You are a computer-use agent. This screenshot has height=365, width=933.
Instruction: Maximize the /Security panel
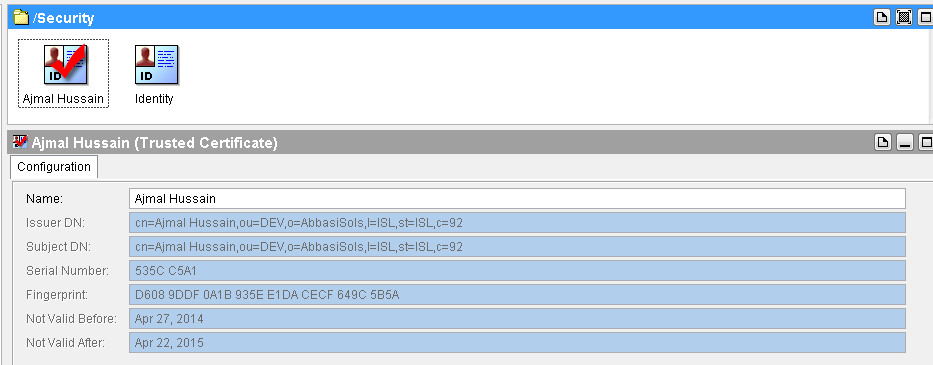click(926, 17)
